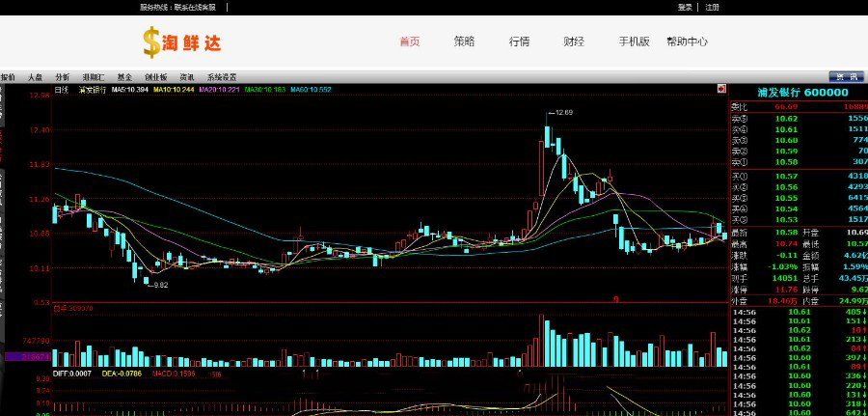Click the purple highlighted 216674 volume value
This screenshot has height=416, width=868.
click(x=28, y=357)
